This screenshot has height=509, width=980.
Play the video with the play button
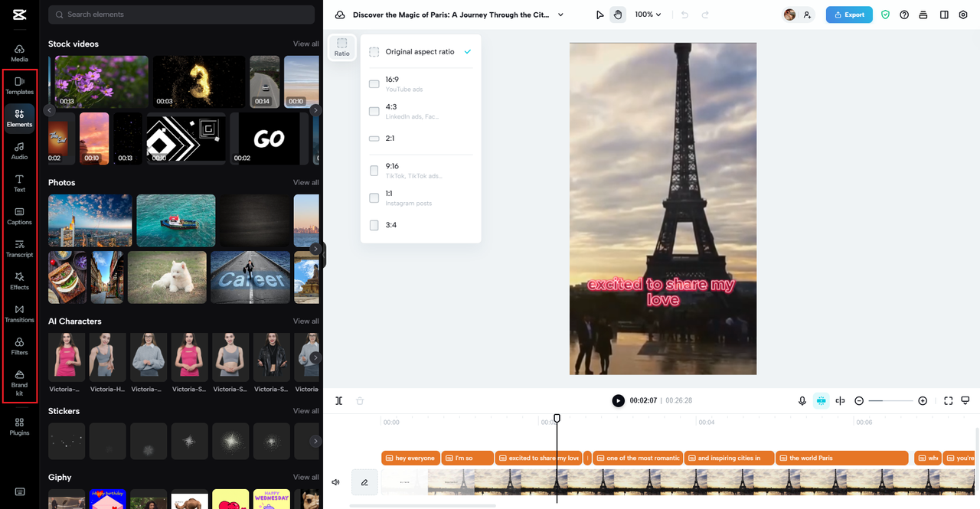click(618, 400)
